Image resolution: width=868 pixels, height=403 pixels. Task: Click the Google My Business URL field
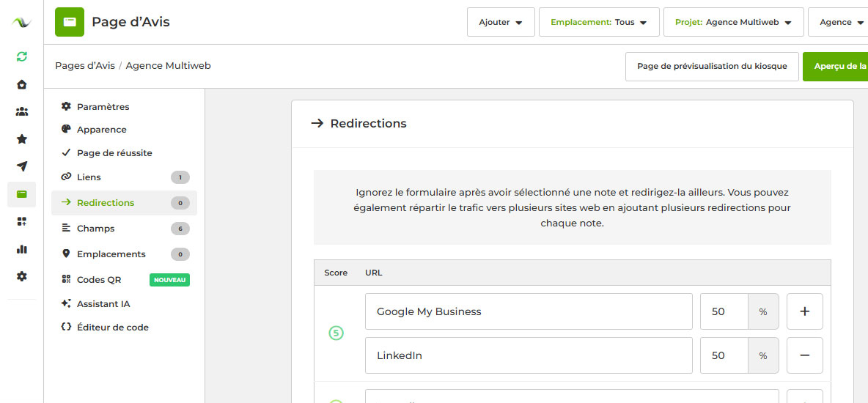tap(528, 311)
